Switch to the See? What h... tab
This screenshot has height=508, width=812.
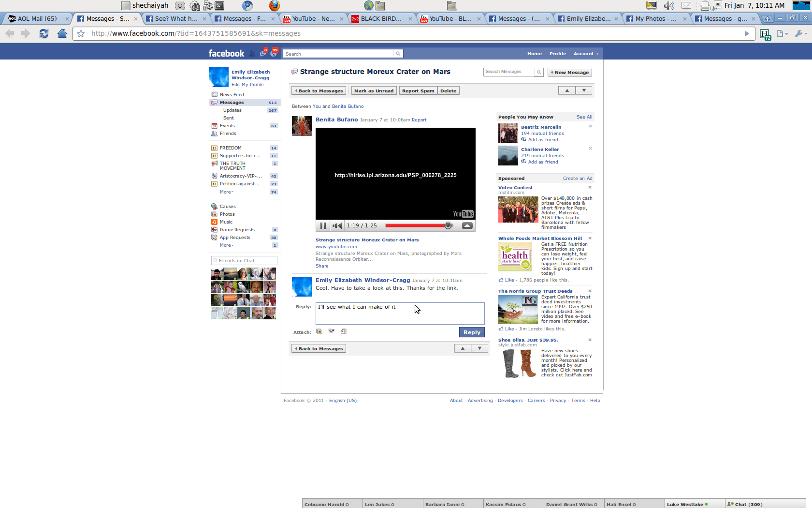(x=176, y=19)
